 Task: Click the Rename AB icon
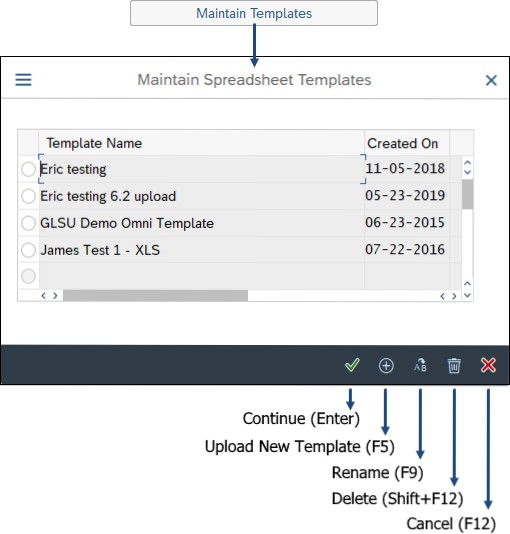click(x=420, y=365)
